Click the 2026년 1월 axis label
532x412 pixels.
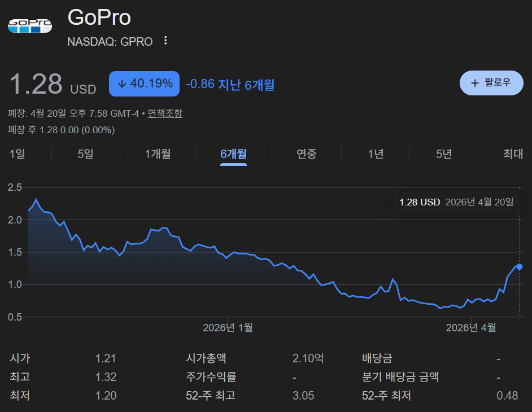[x=228, y=327]
